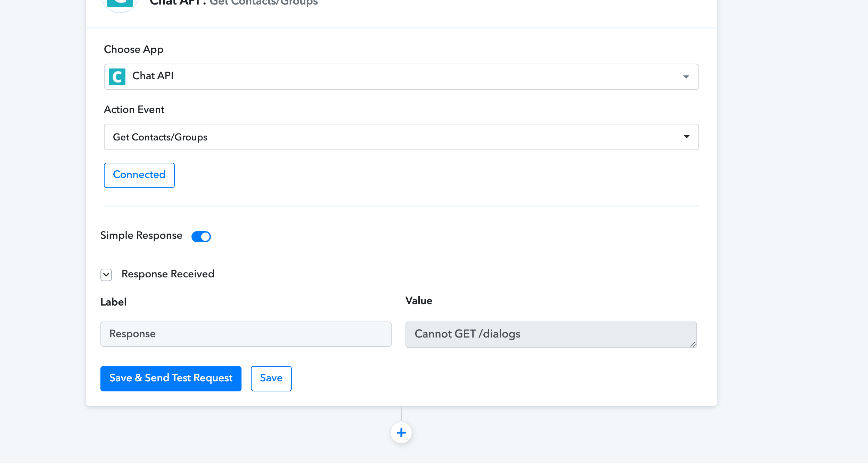Open the Action Event dropdown
This screenshot has width=868, height=463.
[401, 137]
